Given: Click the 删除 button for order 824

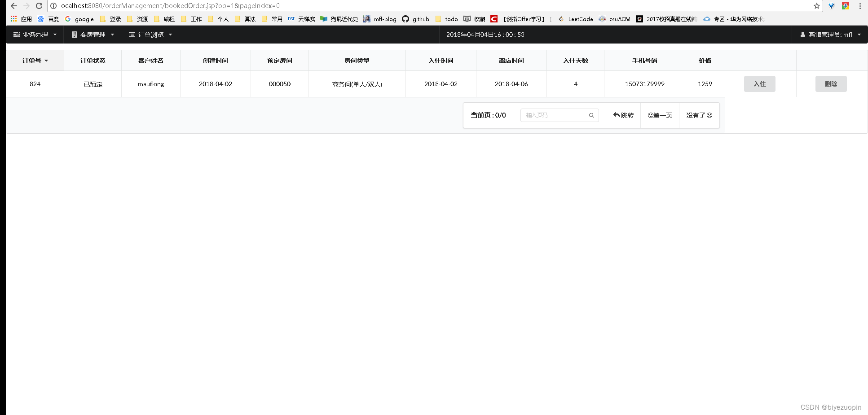Looking at the screenshot, I should coord(831,84).
